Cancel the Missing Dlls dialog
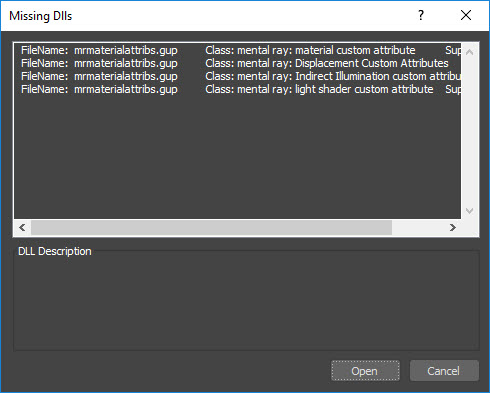This screenshot has height=393, width=490. click(444, 370)
